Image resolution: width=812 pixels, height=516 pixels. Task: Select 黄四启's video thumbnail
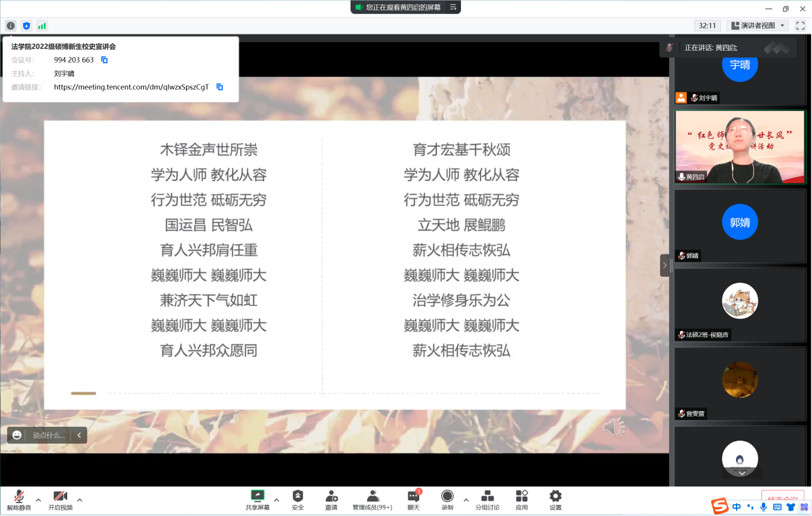[740, 147]
